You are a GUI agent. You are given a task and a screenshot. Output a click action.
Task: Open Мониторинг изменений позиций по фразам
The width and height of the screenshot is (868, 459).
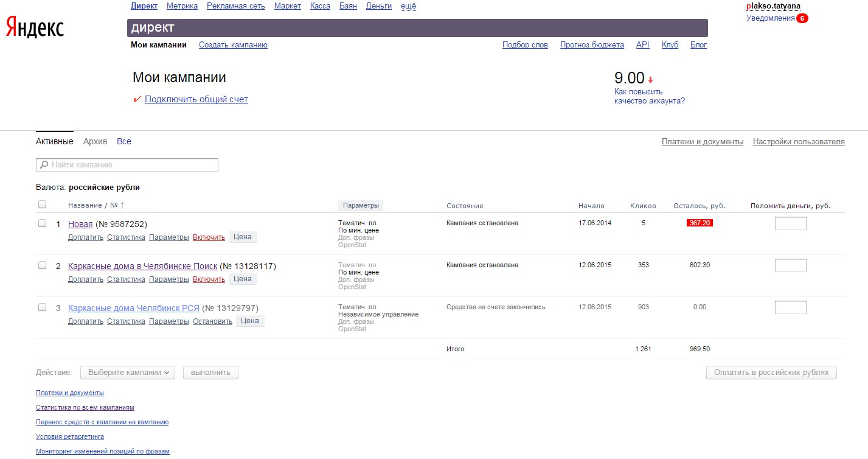coord(103,452)
